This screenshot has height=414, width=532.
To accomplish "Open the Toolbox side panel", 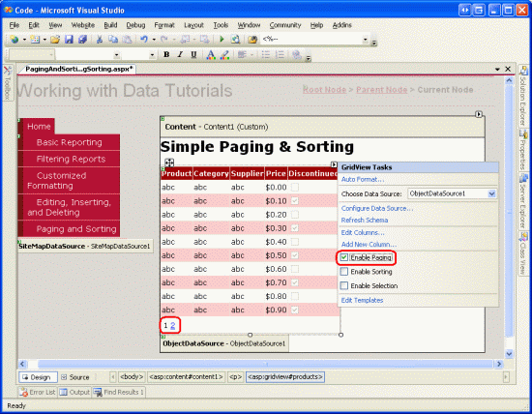I will tap(8, 82).
